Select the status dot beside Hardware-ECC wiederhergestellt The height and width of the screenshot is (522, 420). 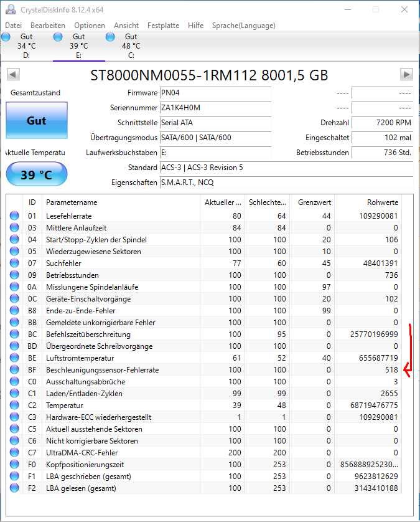pos(15,417)
